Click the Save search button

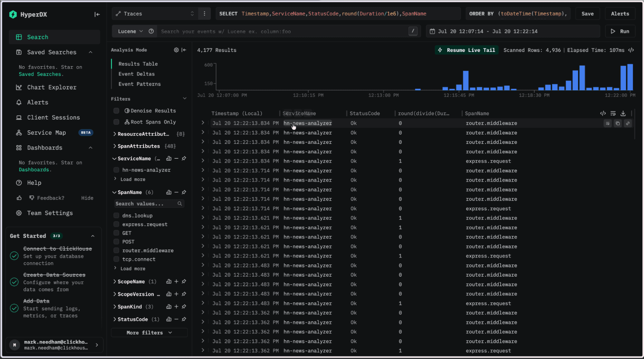point(587,14)
